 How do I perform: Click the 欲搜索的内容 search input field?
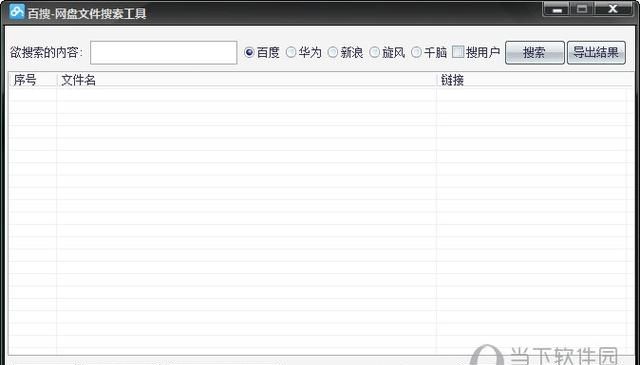[163, 53]
